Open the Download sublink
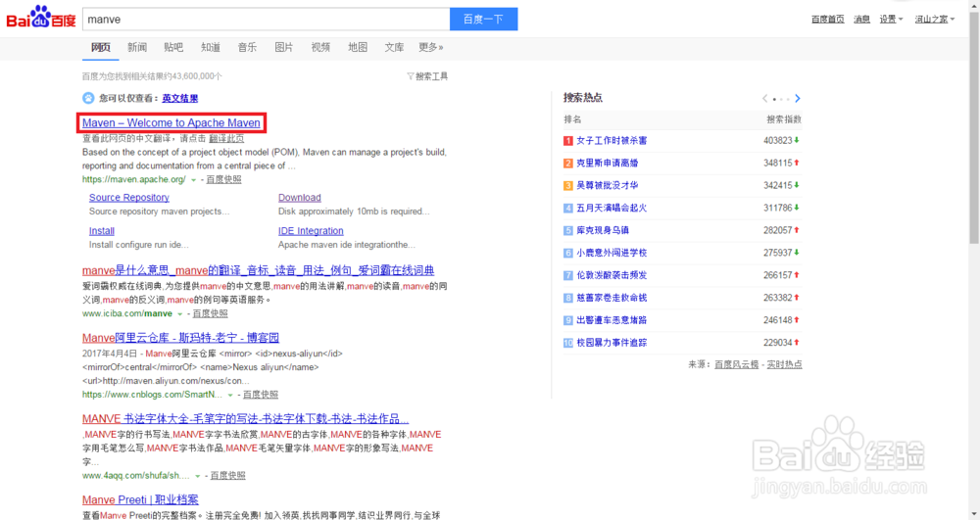Image resolution: width=980 pixels, height=520 pixels. point(299,197)
